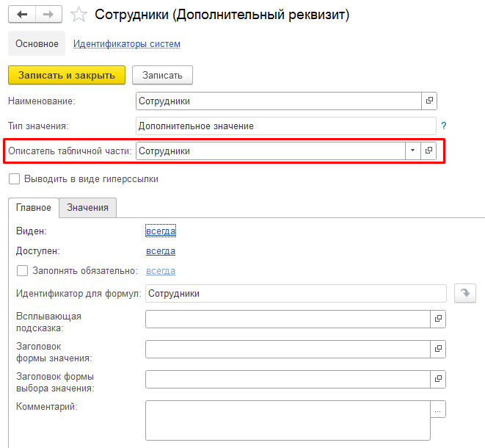The image size is (485, 448).
Task: Enable the Выводить в виде гиперссылки checkbox
Action: (14, 178)
